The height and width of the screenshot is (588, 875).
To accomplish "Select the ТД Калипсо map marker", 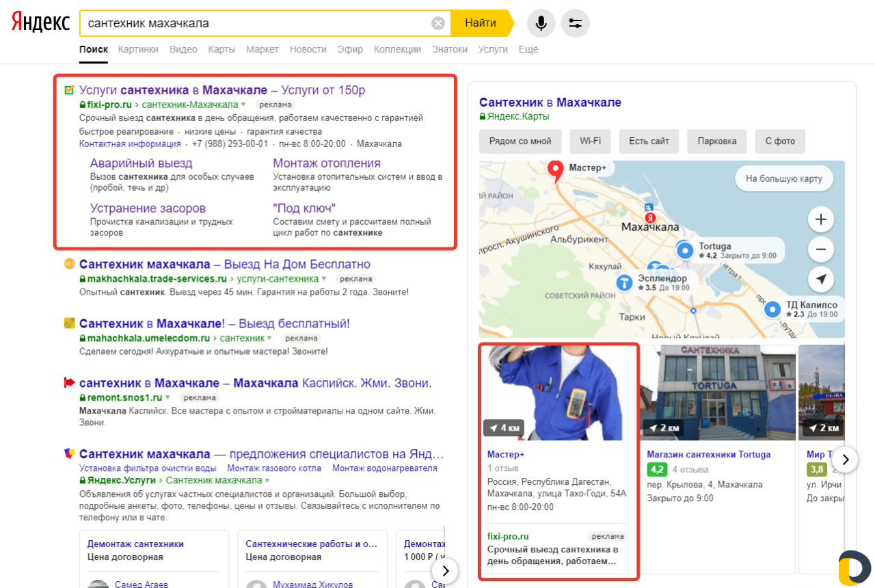I will (x=773, y=310).
